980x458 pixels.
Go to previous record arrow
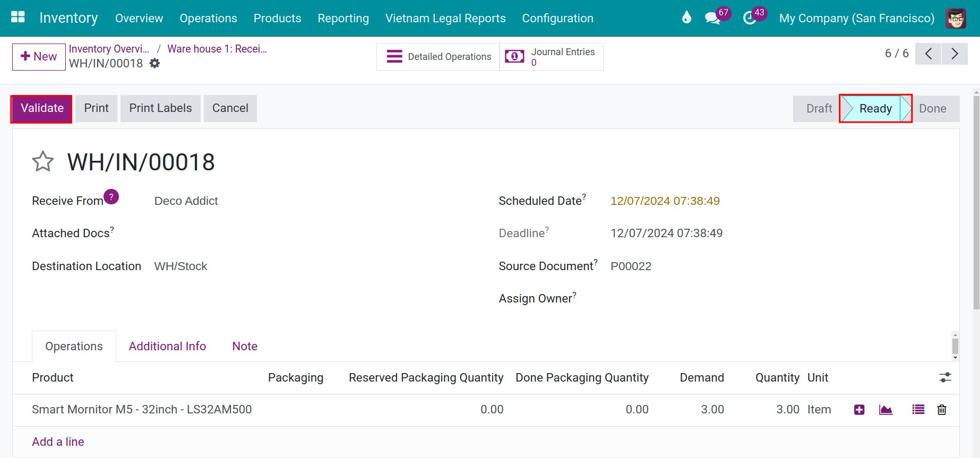[929, 54]
